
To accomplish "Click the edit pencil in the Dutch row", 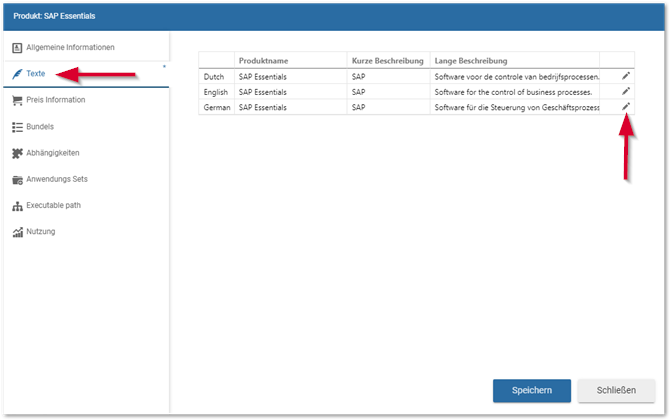I will click(x=626, y=76).
